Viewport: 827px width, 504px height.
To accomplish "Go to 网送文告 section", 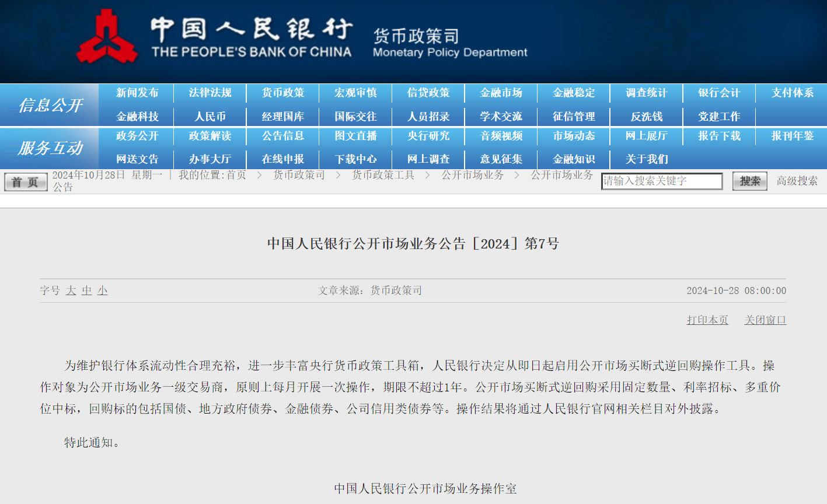I will point(137,159).
